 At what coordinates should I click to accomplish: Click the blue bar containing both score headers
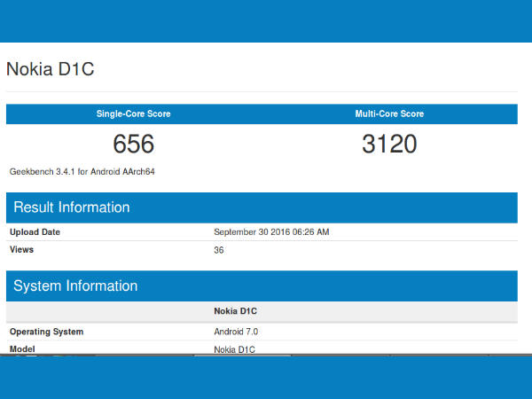click(262, 114)
